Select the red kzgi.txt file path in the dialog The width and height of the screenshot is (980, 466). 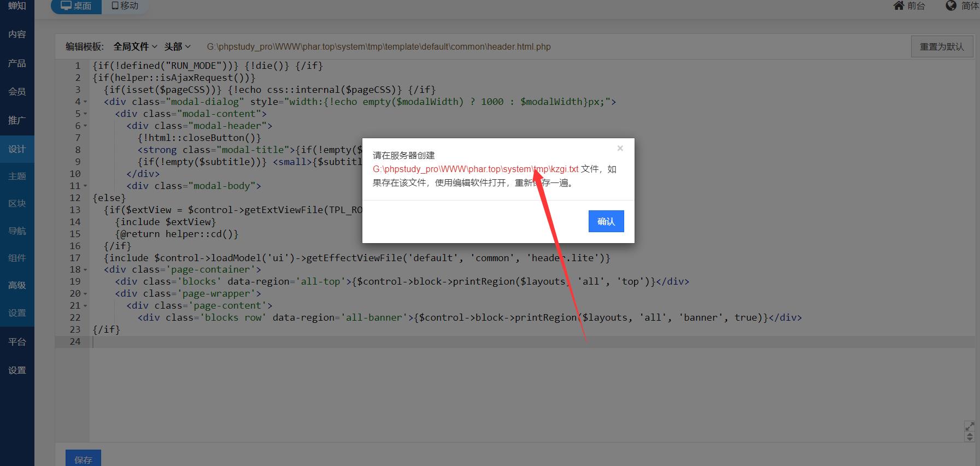pyautogui.click(x=476, y=169)
